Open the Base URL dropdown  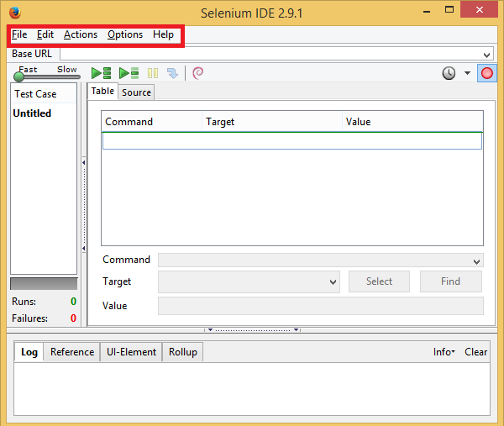click(487, 54)
